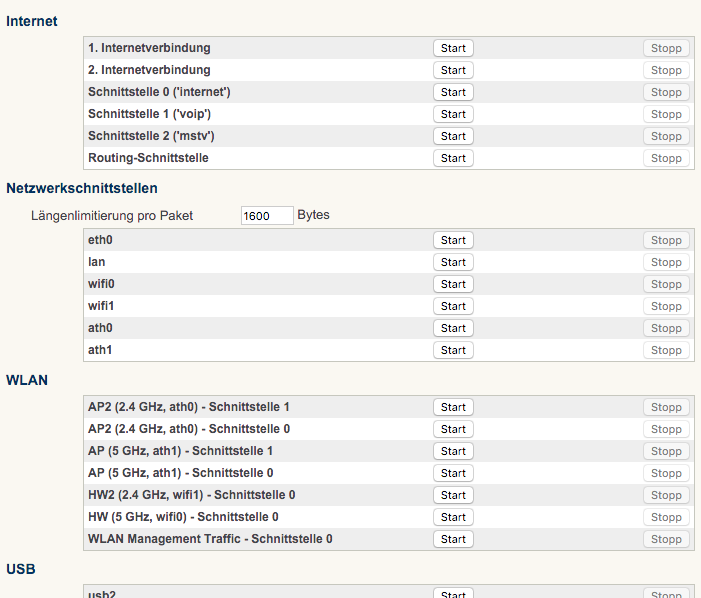Start AP 5 GHz ath1 Schnittstelle 0 capture
The height and width of the screenshot is (598, 701).
click(x=453, y=473)
